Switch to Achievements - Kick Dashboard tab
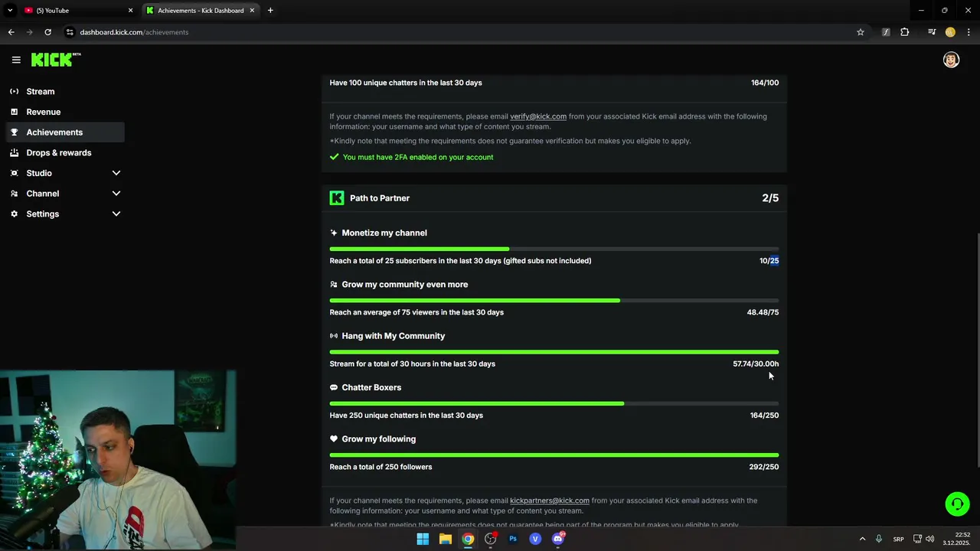This screenshot has height=551, width=980. pos(201,11)
